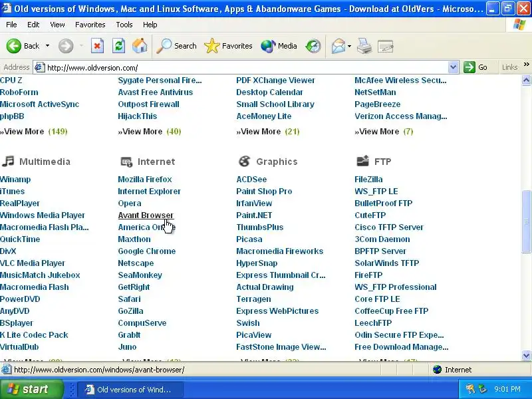Open the PDF XChange Viewer link
This screenshot has height=399, width=532.
[x=275, y=80]
